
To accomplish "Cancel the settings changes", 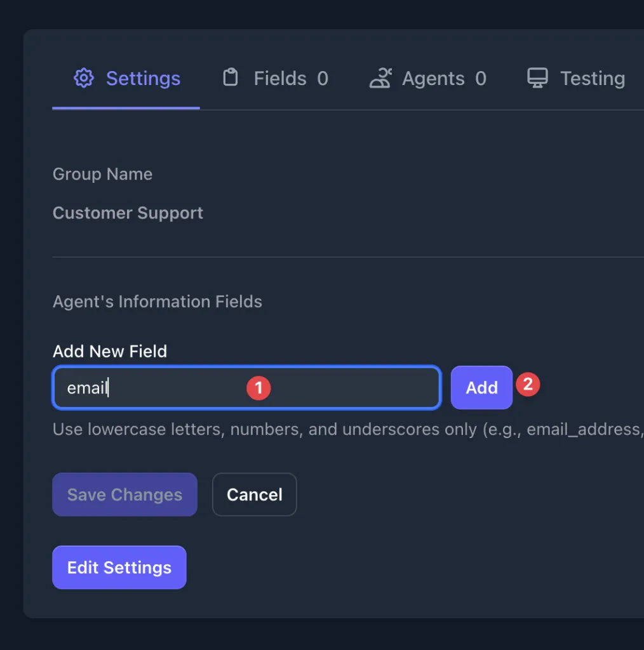I will (254, 494).
